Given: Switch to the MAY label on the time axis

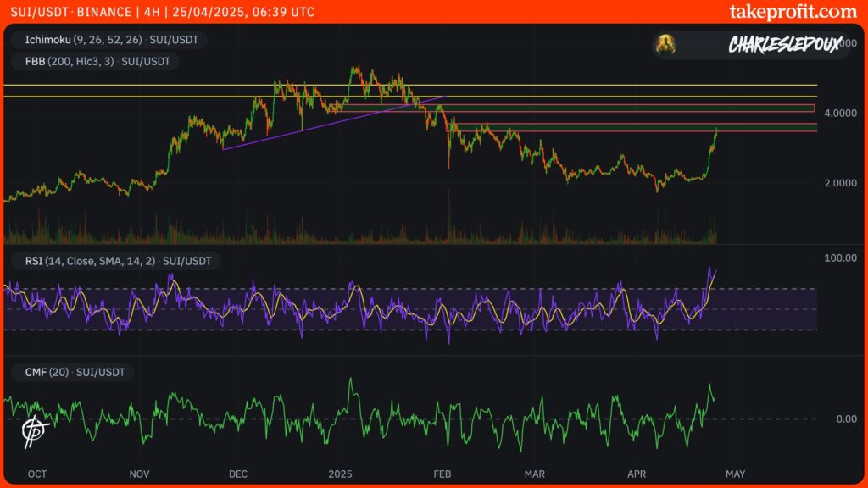Looking at the screenshot, I should [734, 474].
